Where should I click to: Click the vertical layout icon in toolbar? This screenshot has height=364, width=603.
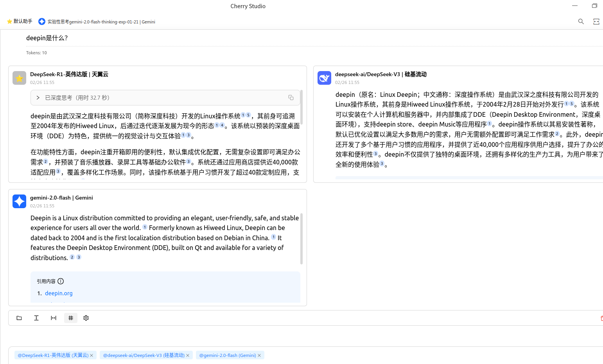(x=36, y=318)
